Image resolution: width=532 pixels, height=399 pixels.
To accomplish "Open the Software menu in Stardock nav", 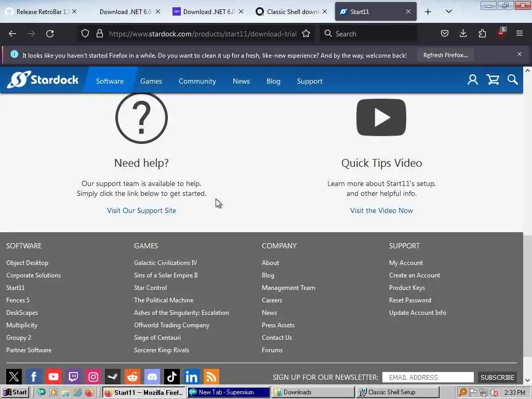I will pos(110,81).
